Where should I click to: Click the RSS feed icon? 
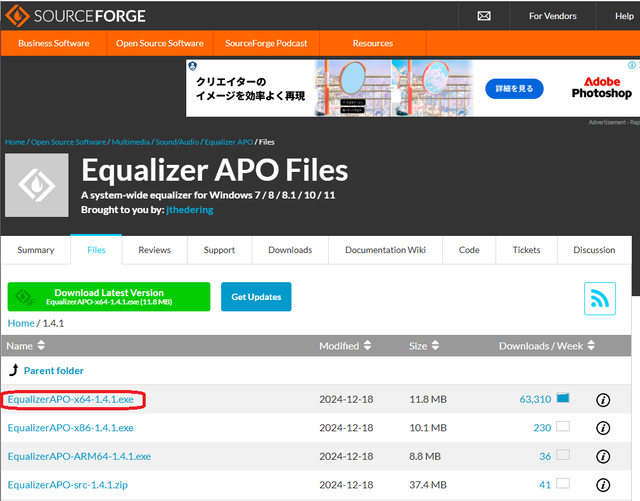(x=599, y=298)
